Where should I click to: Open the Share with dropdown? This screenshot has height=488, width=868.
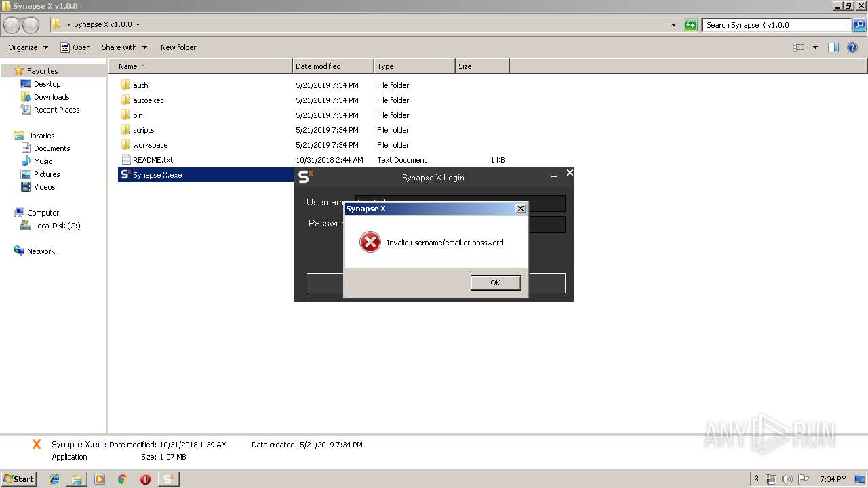tap(124, 47)
